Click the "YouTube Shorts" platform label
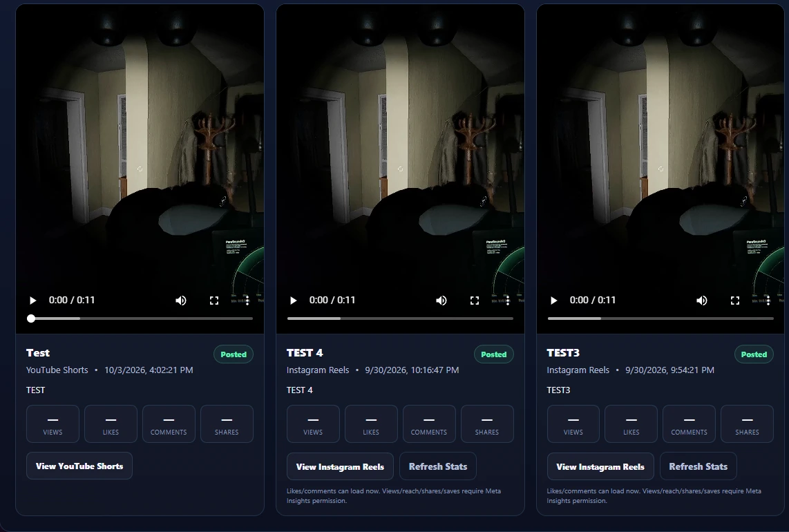Screen dimensions: 789x532 coord(57,370)
